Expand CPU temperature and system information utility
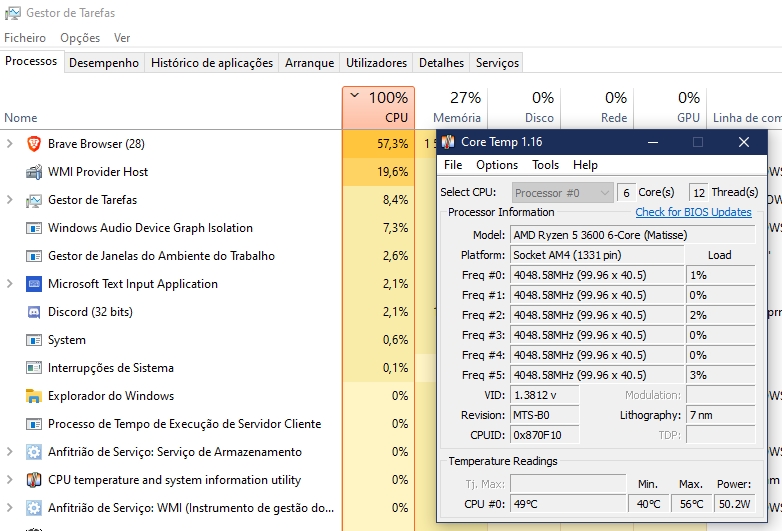Image resolution: width=782 pixels, height=531 pixels. (9, 479)
